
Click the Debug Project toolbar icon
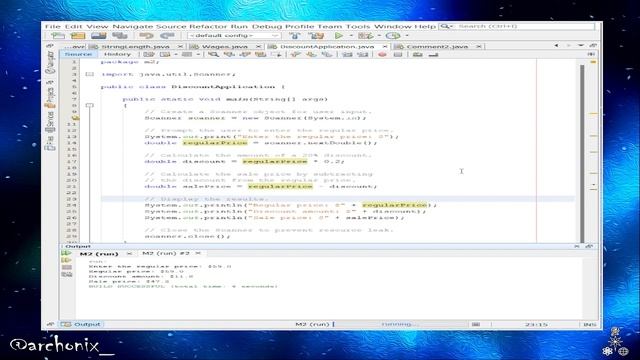tap(365, 36)
